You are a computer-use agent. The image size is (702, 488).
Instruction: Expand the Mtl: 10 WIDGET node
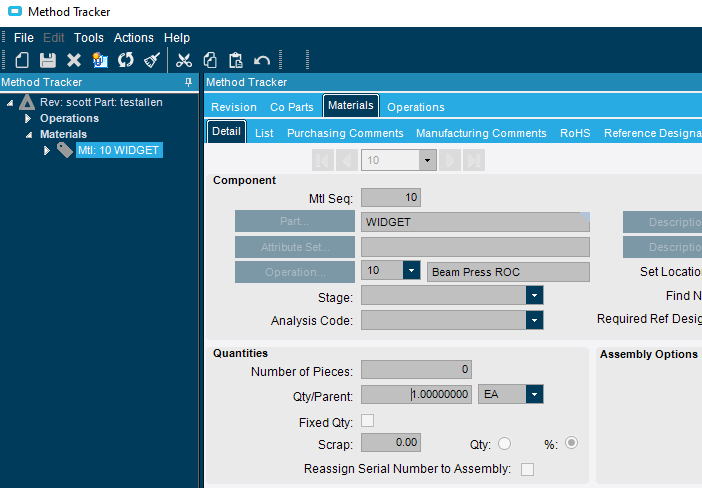47,150
